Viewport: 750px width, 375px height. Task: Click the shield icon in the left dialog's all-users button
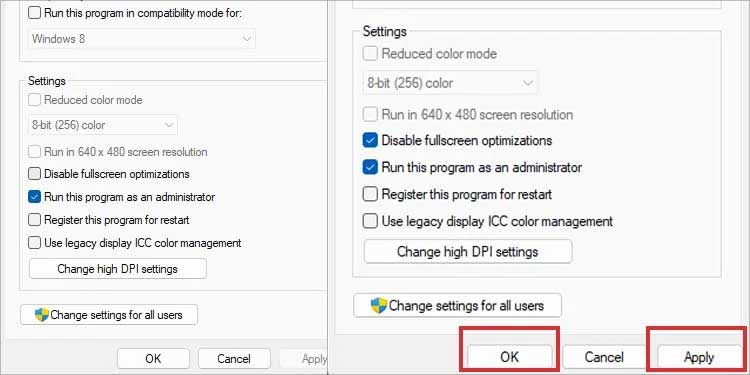click(x=42, y=315)
